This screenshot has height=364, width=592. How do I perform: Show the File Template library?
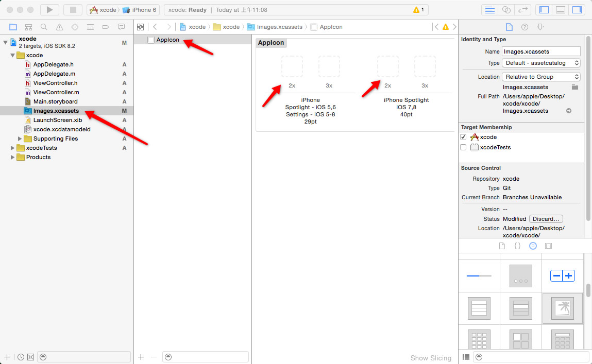pos(502,246)
